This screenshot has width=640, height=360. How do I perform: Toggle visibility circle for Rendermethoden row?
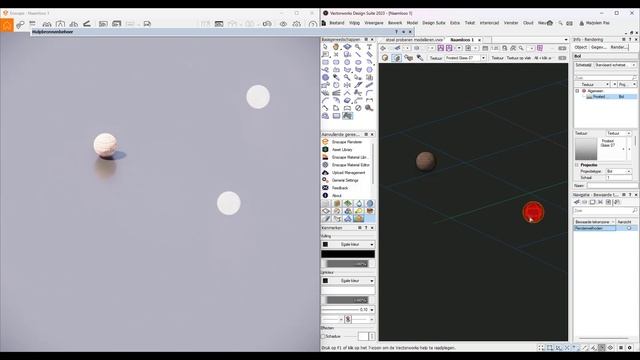[629, 228]
